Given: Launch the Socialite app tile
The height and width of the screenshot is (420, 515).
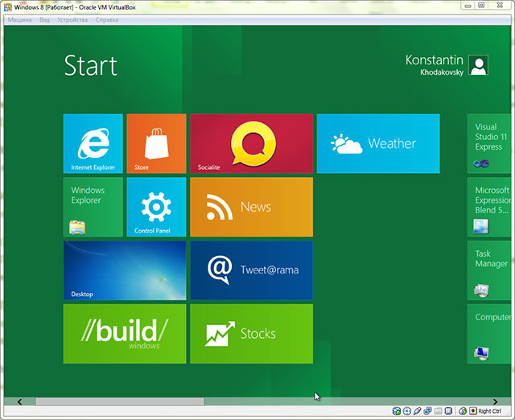Looking at the screenshot, I should click(252, 143).
